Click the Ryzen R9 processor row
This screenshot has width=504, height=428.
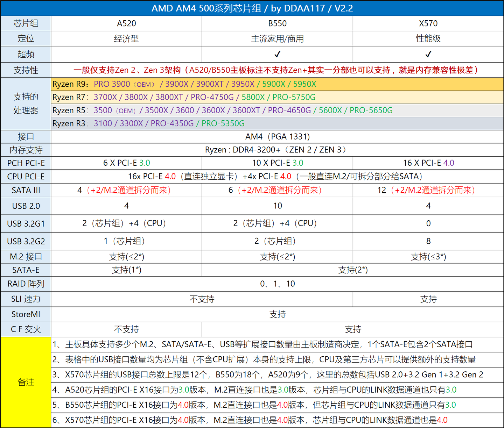(277, 84)
